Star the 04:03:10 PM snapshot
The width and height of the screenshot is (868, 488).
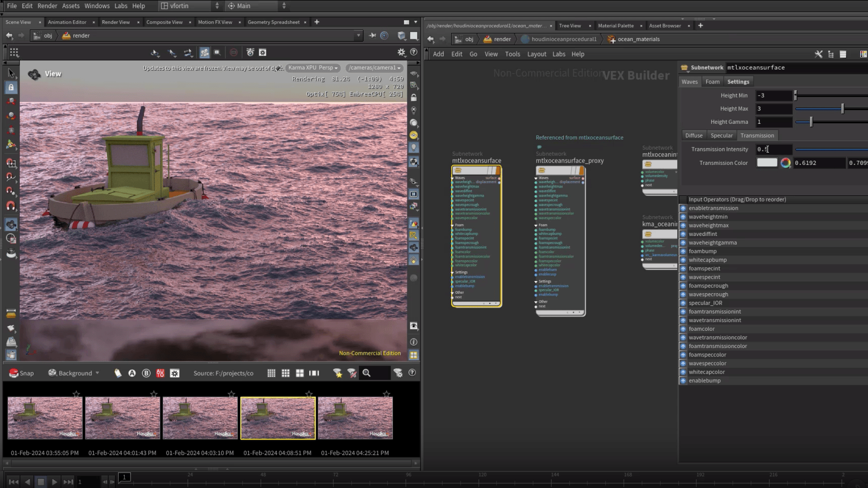click(x=231, y=394)
